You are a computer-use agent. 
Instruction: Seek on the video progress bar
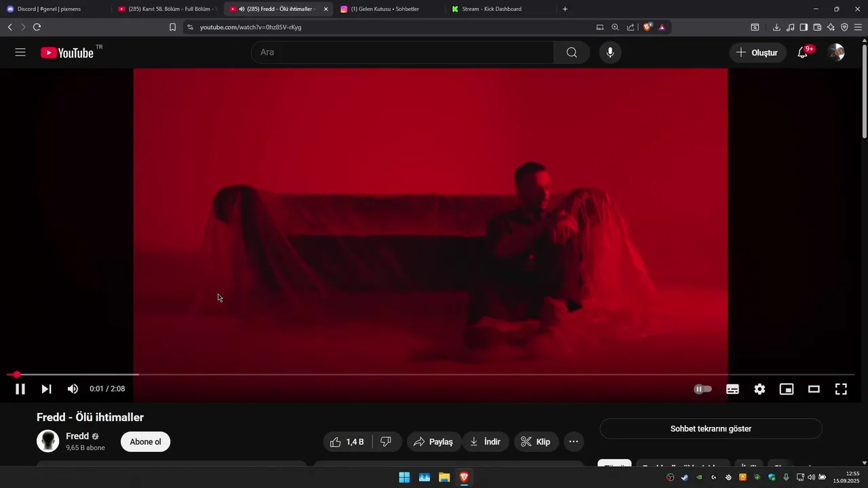[431, 374]
